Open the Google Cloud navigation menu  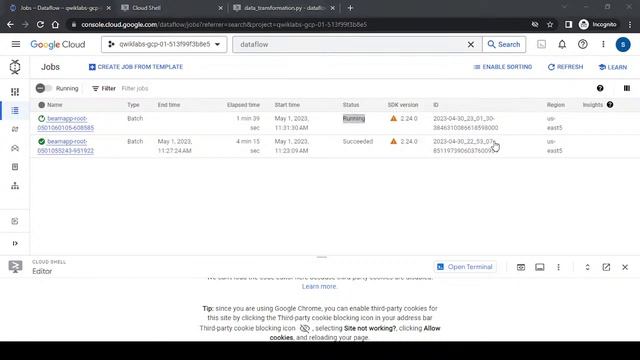(16, 44)
